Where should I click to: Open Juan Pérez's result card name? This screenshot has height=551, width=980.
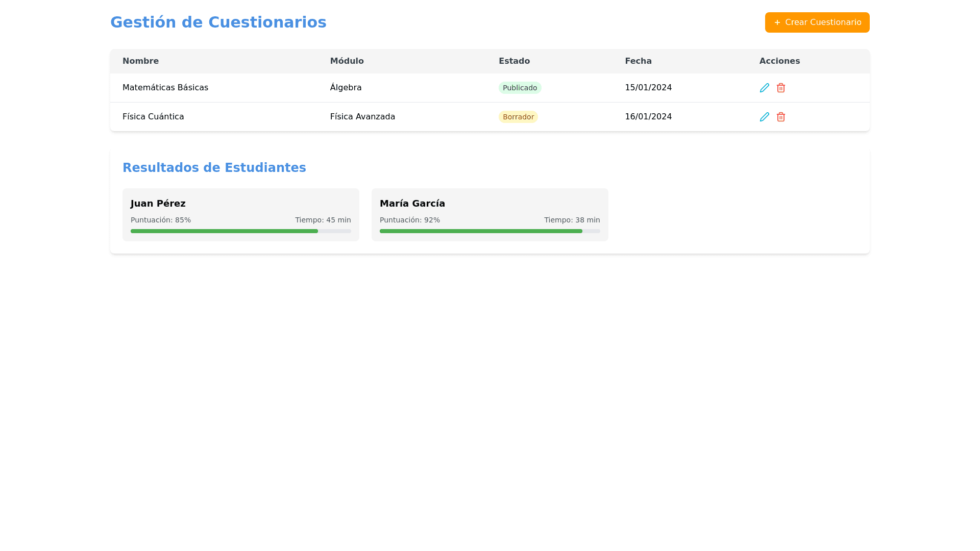(x=158, y=204)
